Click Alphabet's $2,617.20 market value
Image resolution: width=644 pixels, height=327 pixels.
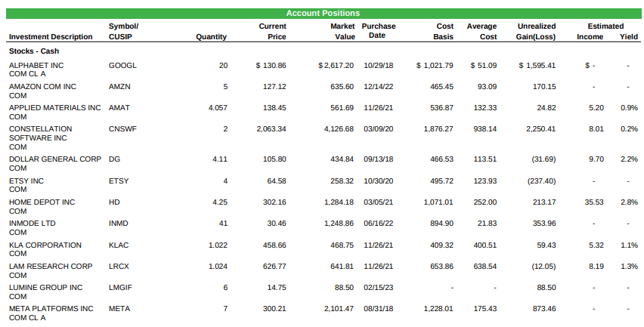[336, 66]
